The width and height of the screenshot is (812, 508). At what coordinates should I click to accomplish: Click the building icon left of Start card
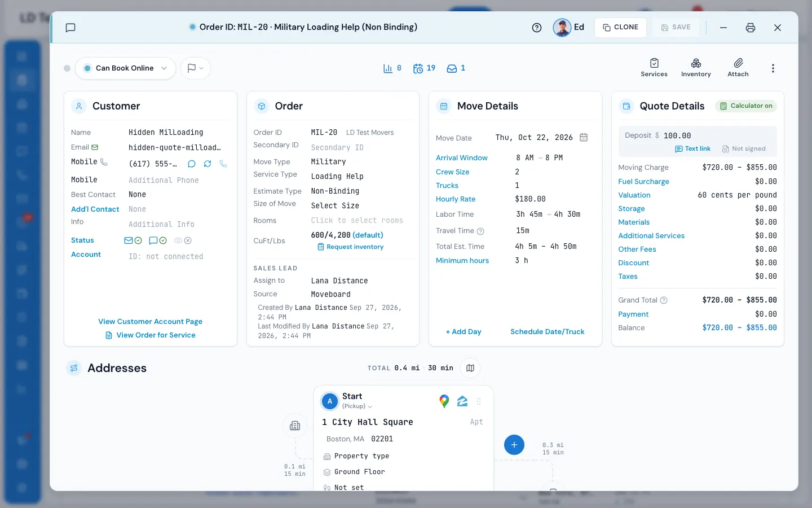click(x=295, y=426)
